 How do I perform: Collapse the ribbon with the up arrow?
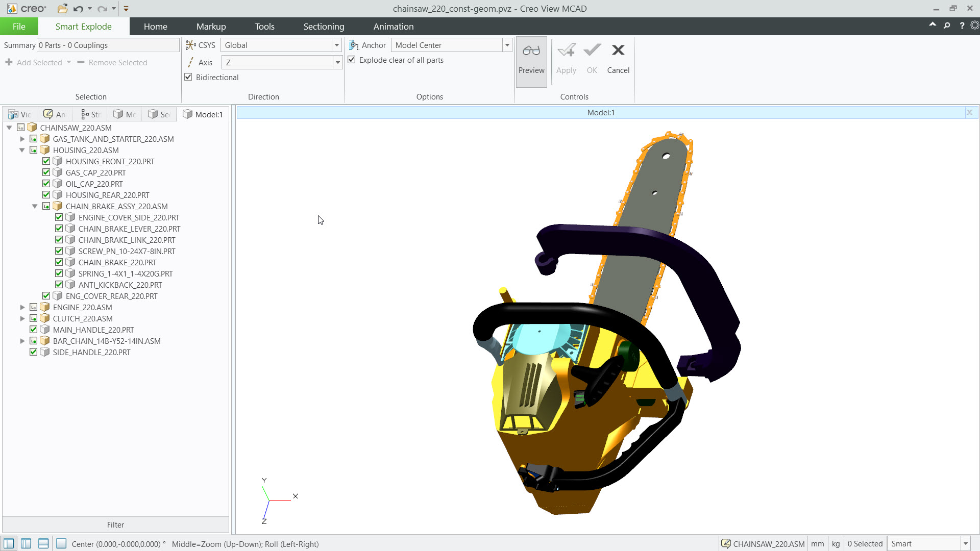[x=933, y=24]
